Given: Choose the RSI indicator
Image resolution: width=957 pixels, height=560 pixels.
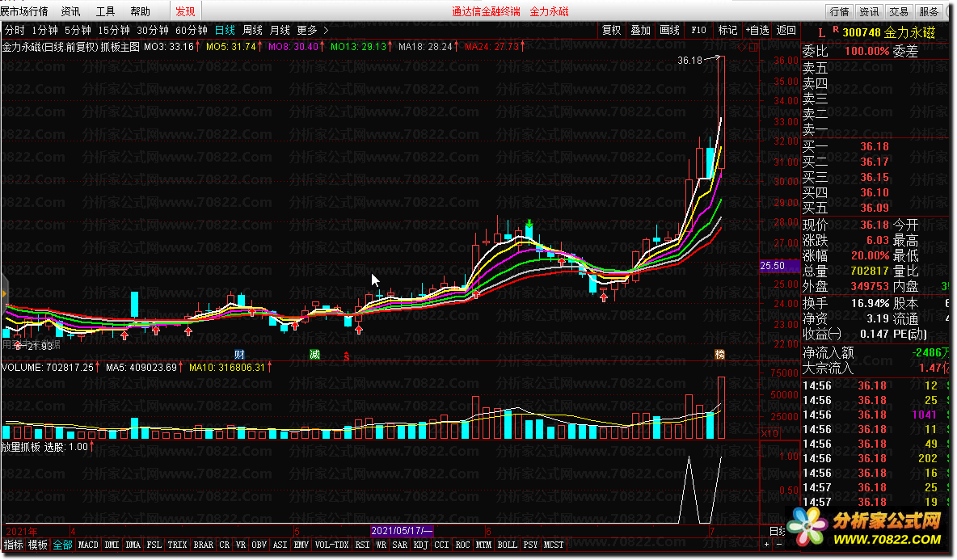Looking at the screenshot, I should pyautogui.click(x=362, y=545).
